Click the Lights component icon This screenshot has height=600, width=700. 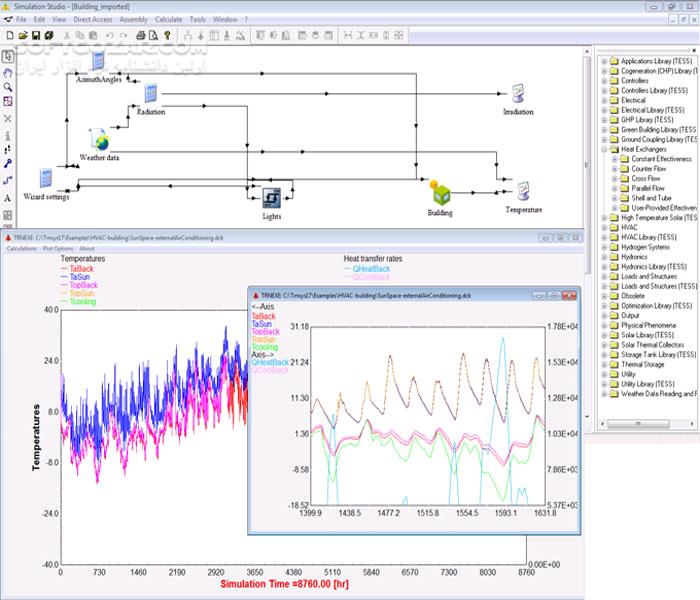point(271,198)
